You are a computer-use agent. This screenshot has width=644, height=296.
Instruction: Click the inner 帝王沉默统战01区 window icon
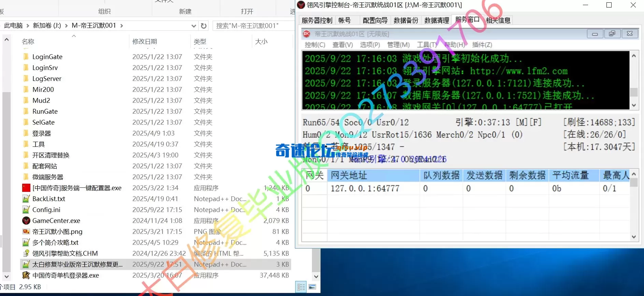306,33
